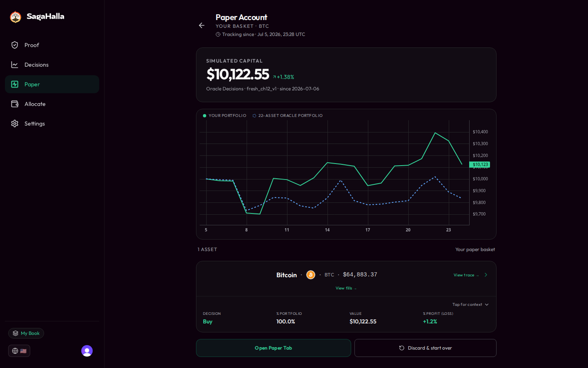Click the YOUR BASKET · BTC subtitle
The height and width of the screenshot is (368, 588).
(x=242, y=26)
